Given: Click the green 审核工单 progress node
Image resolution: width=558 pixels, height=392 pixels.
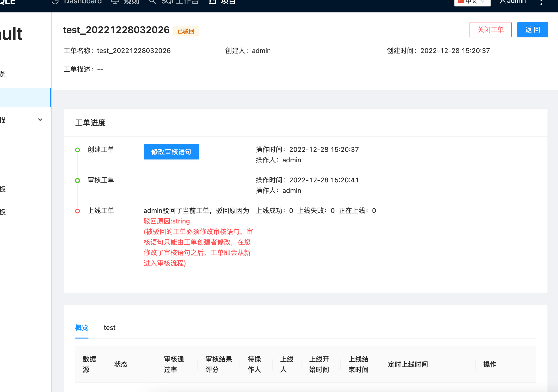Looking at the screenshot, I should coord(77,180).
